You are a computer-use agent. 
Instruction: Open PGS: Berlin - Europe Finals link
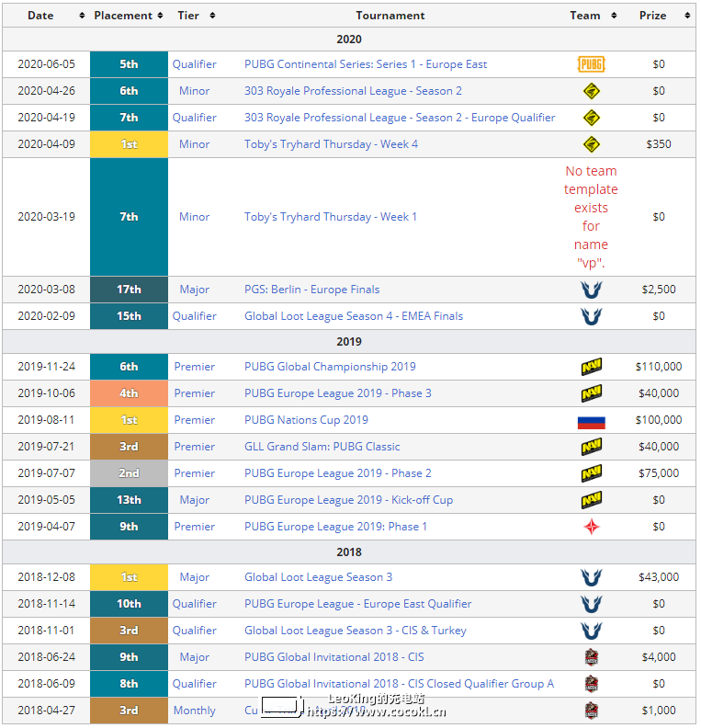[x=311, y=290]
